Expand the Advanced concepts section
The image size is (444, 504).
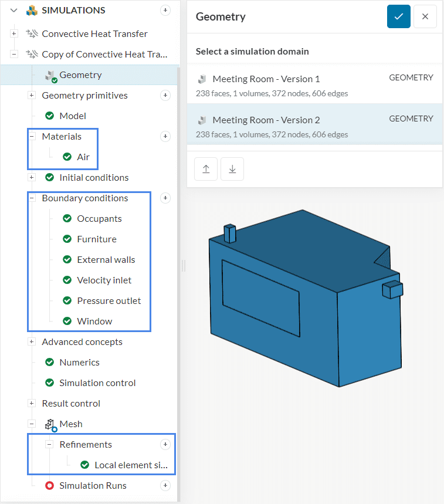pos(32,341)
